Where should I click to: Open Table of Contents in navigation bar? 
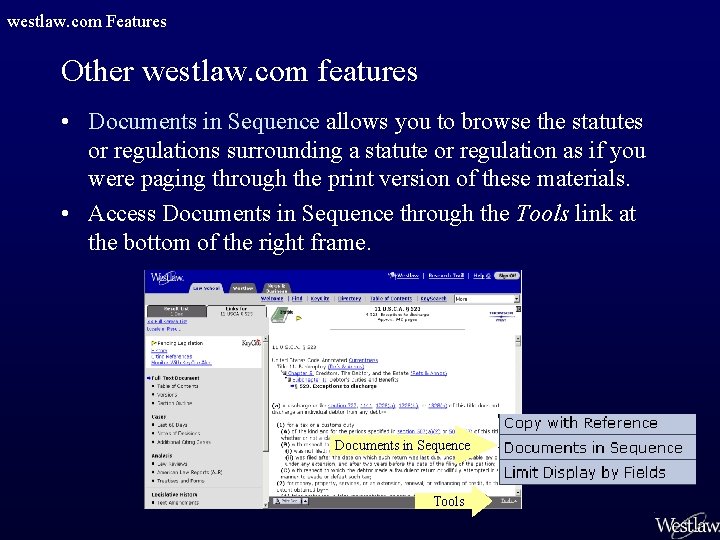point(391,298)
